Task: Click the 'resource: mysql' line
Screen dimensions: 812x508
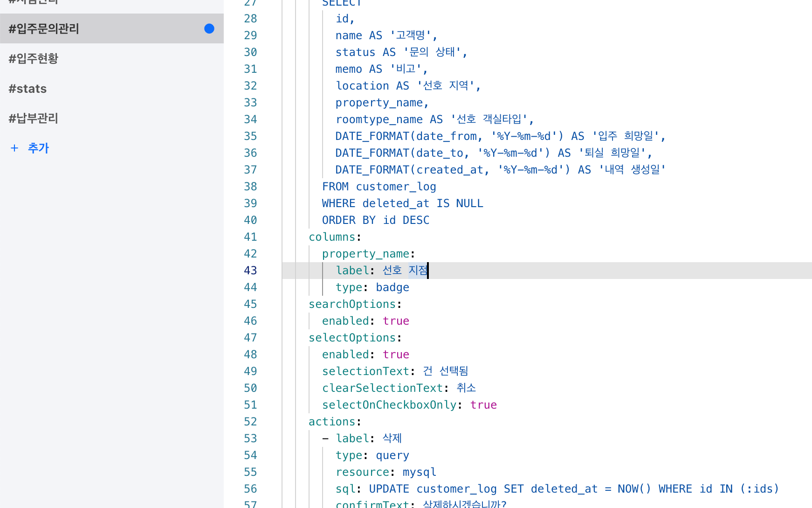Action: [386, 472]
